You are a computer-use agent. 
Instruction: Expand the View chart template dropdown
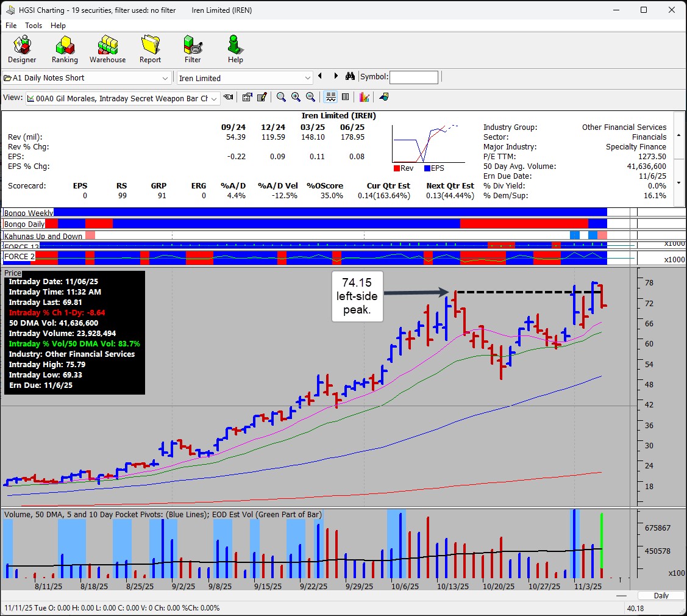(x=214, y=98)
